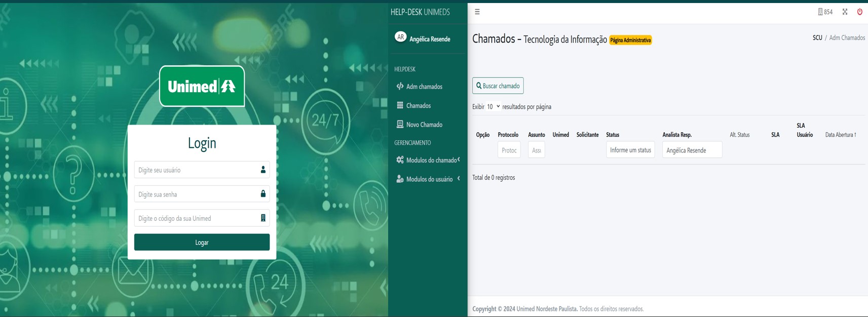Click the user-gear icon beside Modulos do usuário
The height and width of the screenshot is (317, 868).
[400, 179]
